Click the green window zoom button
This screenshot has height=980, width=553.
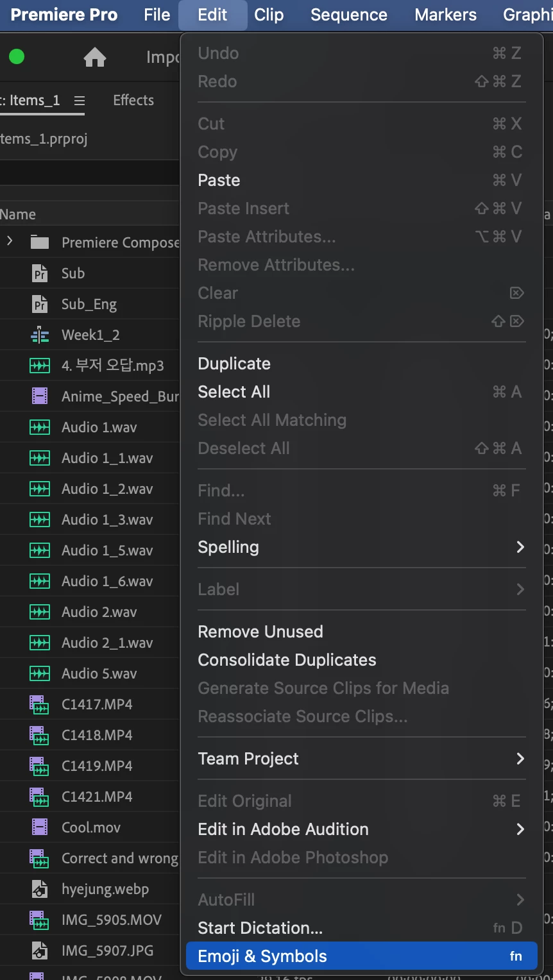pyautogui.click(x=17, y=56)
